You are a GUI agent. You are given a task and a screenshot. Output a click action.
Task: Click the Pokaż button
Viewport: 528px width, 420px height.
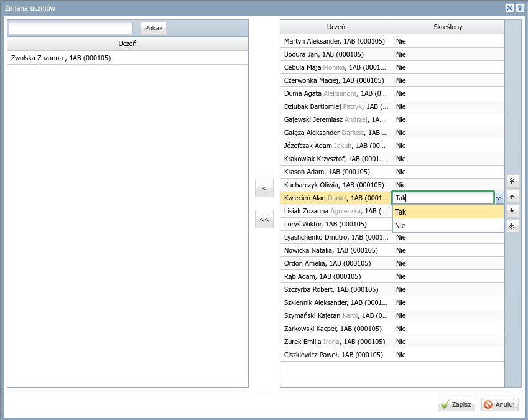[x=154, y=28]
